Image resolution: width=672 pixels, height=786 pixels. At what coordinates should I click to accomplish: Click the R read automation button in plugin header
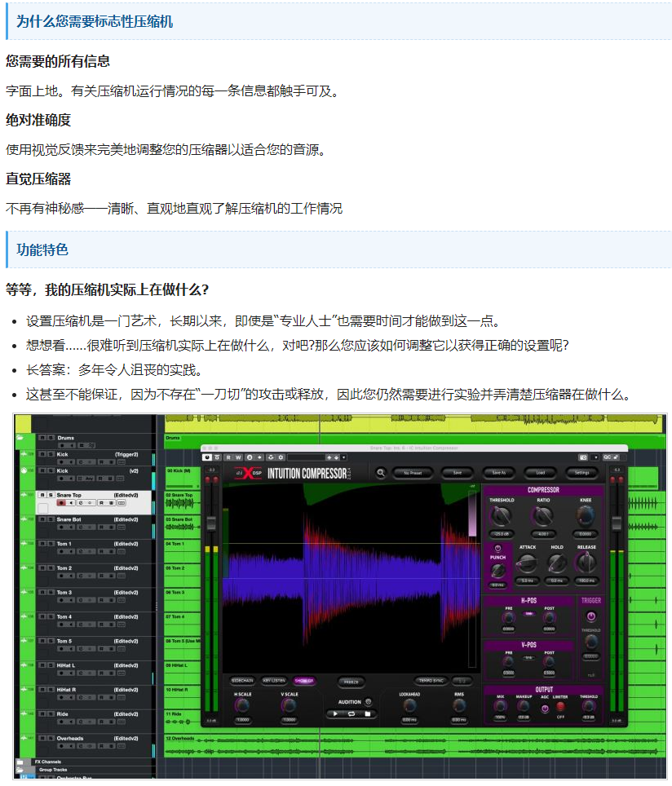(228, 457)
